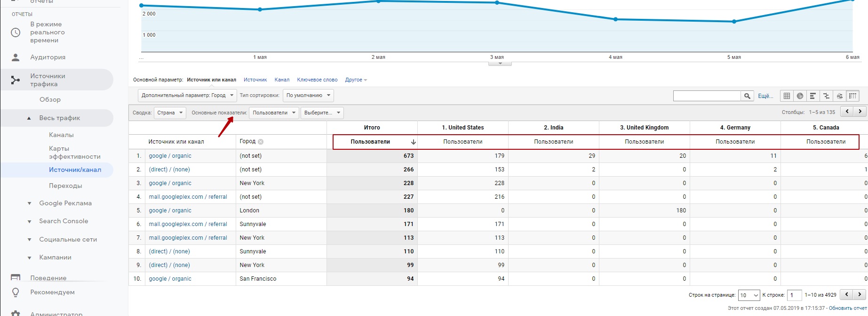Open the Каналы report
Image resolution: width=868 pixels, height=316 pixels.
click(61, 135)
